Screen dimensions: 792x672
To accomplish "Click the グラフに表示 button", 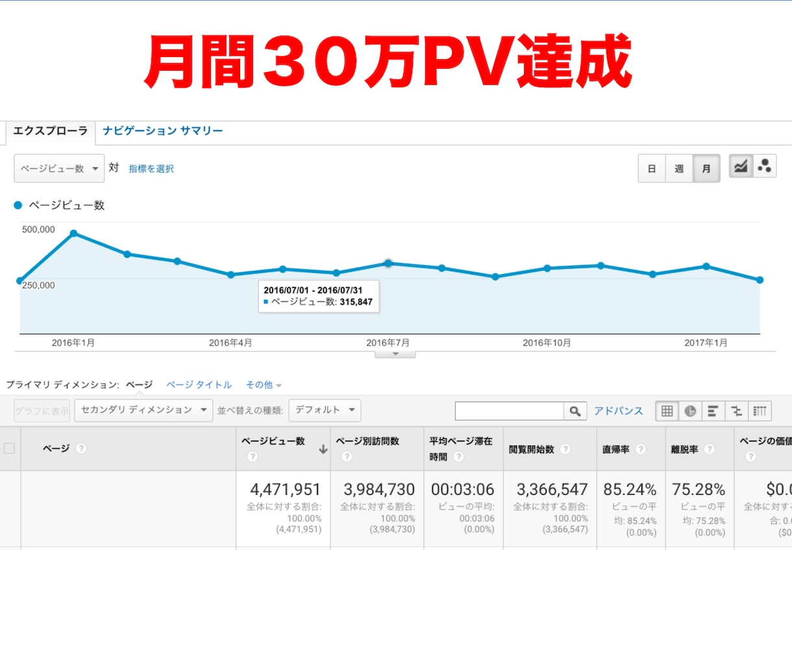I will pos(42,410).
